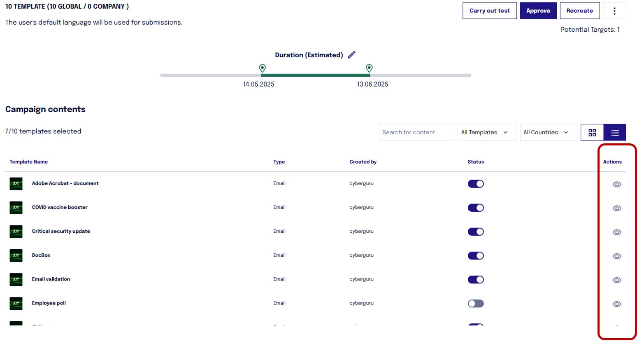Viewport: 644px width, 344px height.
Task: Click Carry out test
Action: pyautogui.click(x=489, y=10)
